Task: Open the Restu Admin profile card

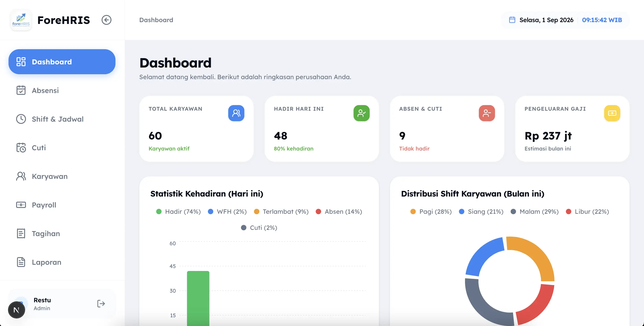Action: (62, 304)
